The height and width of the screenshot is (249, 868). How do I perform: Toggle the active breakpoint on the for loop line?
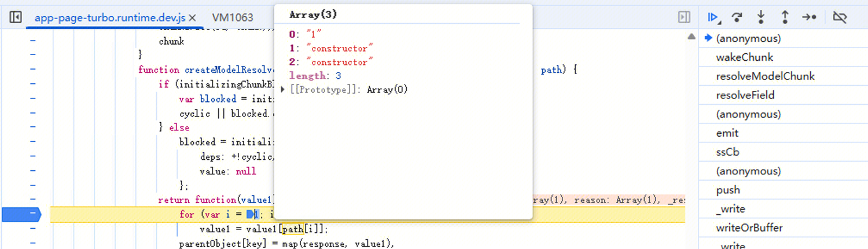[21, 214]
